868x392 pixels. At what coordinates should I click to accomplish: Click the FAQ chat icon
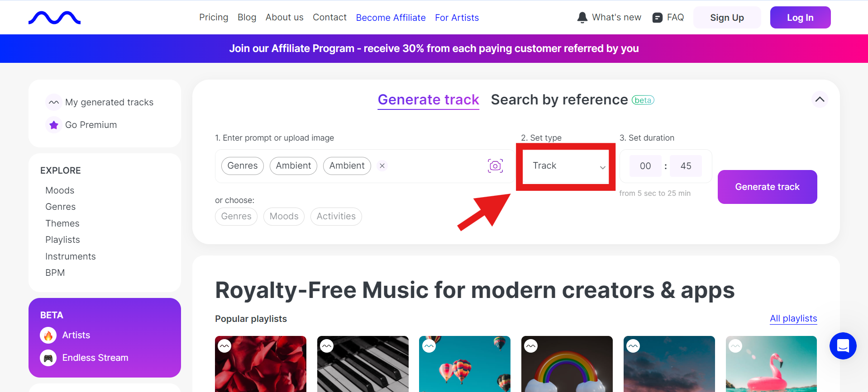point(657,18)
